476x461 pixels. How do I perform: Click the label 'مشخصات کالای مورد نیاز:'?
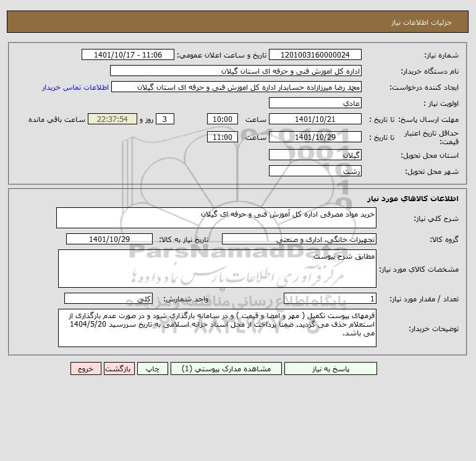[419, 269]
